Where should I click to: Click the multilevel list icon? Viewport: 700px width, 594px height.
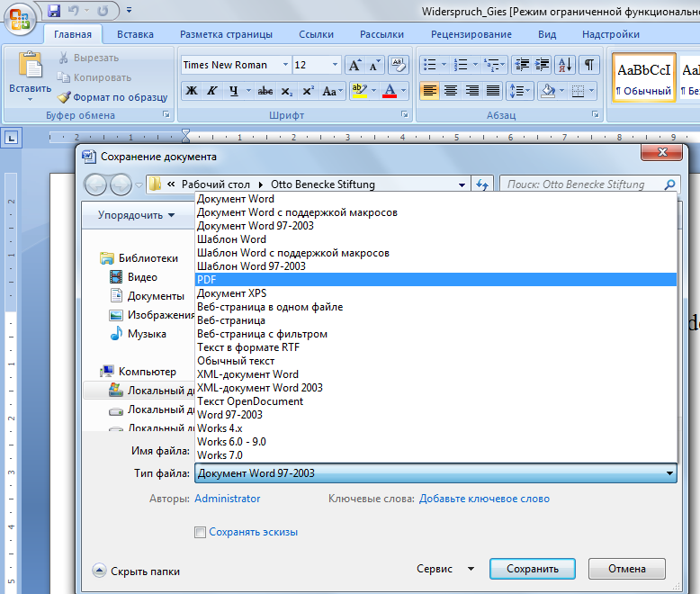coord(491,65)
